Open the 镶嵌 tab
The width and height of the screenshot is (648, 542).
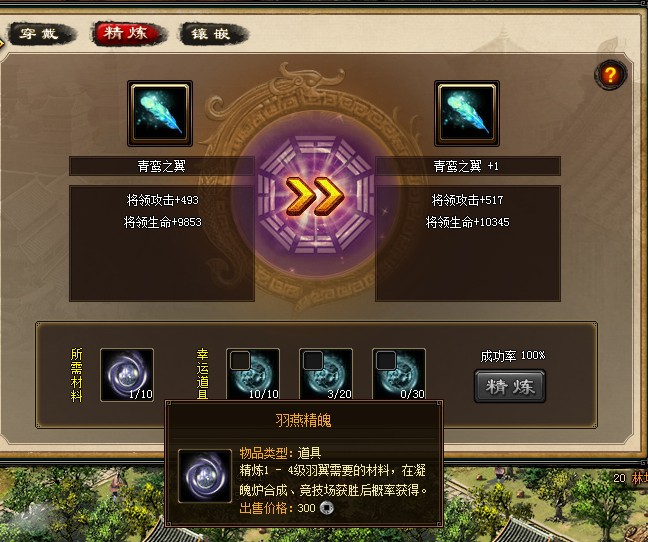[x=212, y=34]
